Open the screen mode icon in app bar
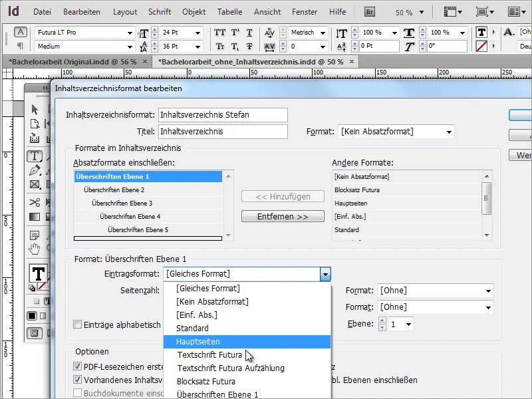 click(484, 12)
